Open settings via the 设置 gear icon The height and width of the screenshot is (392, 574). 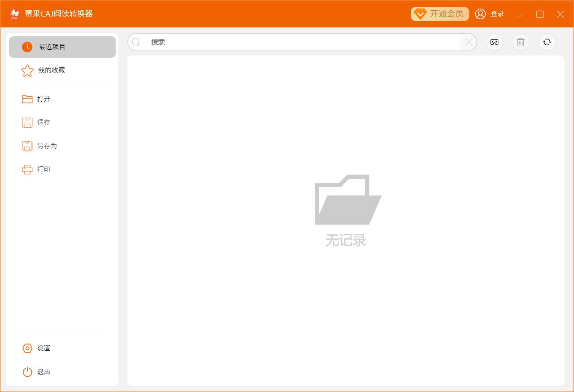coord(27,348)
